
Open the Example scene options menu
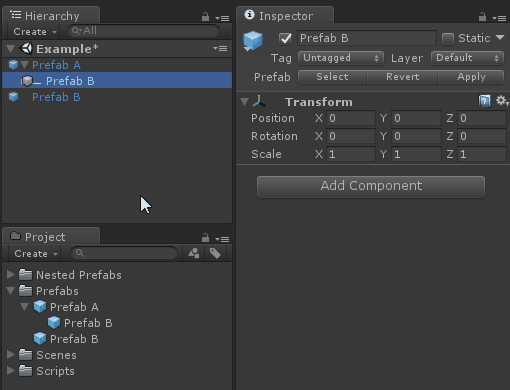tap(220, 49)
